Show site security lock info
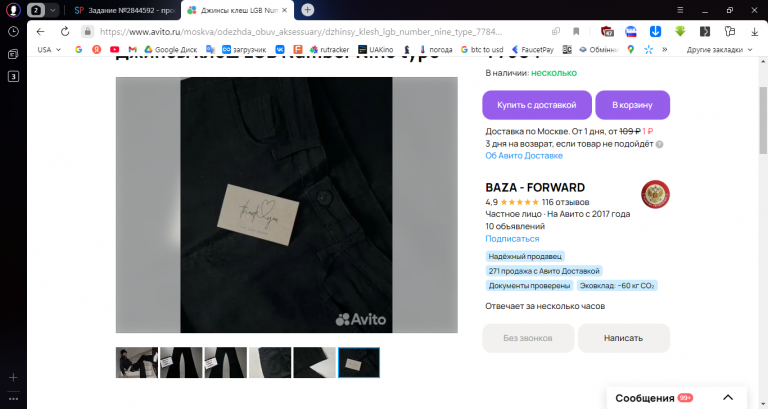This screenshot has height=409, width=768. 87,31
